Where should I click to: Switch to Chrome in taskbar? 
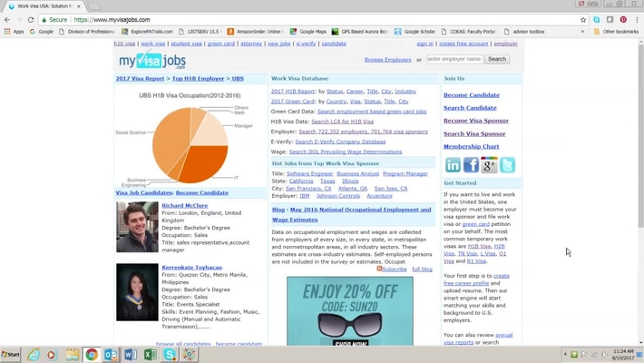coord(92,354)
